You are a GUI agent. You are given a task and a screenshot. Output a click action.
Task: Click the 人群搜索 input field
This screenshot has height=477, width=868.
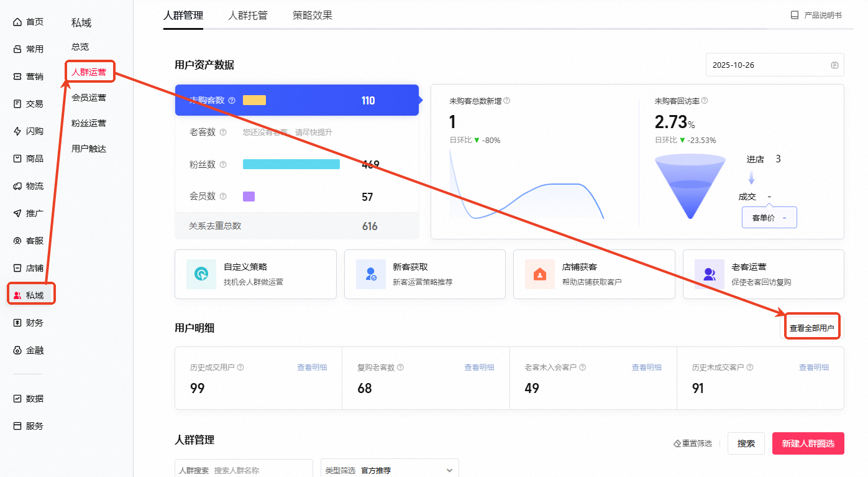click(244, 470)
